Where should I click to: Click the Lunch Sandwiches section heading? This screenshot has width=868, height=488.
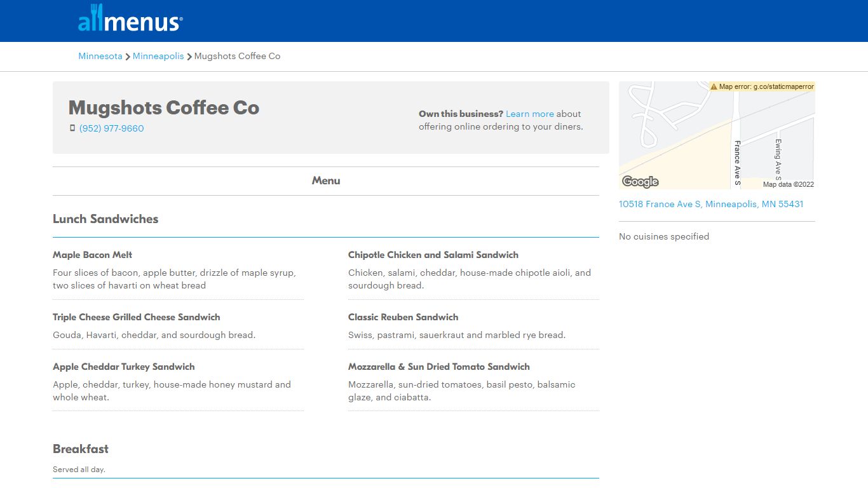point(105,219)
